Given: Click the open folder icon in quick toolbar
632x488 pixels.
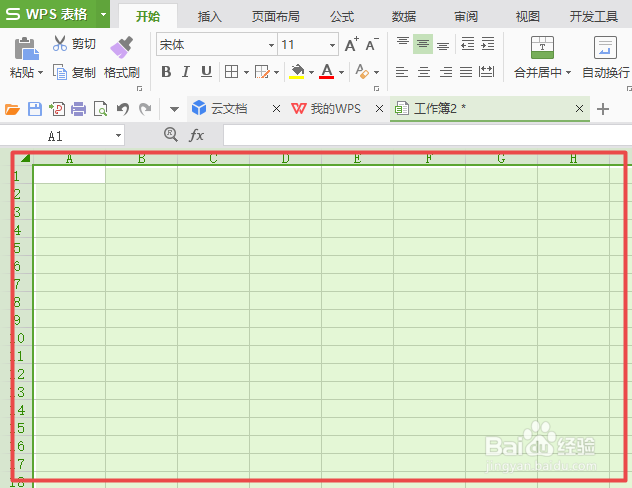Looking at the screenshot, I should click(12, 109).
